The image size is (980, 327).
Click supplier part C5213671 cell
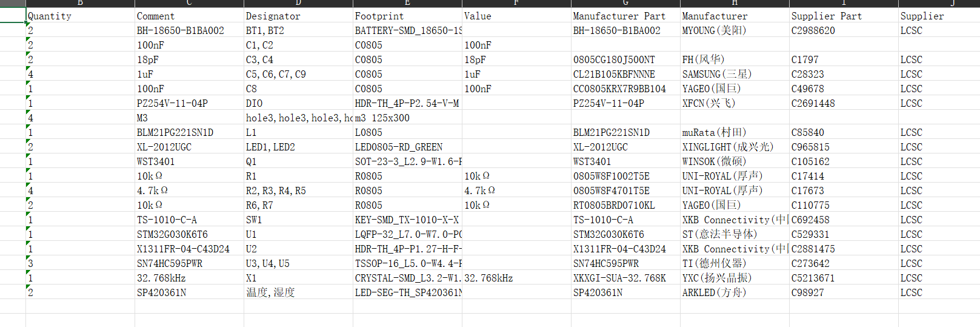tap(844, 278)
